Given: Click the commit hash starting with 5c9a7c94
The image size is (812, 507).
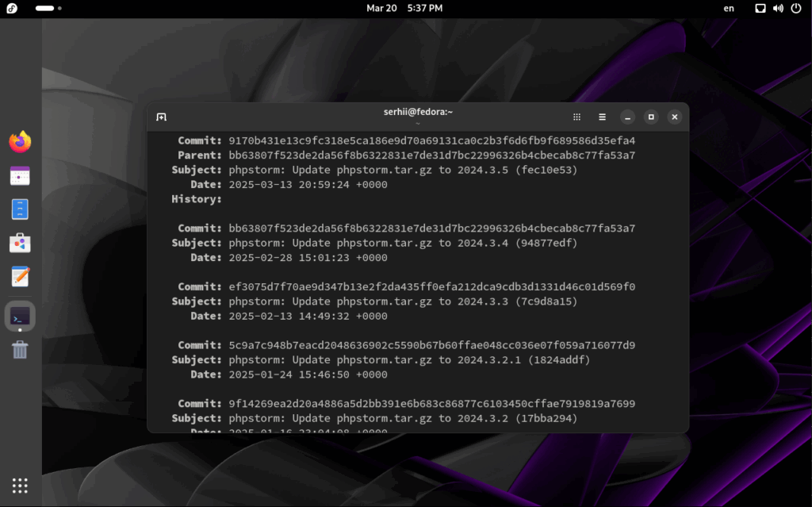Looking at the screenshot, I should [432, 346].
